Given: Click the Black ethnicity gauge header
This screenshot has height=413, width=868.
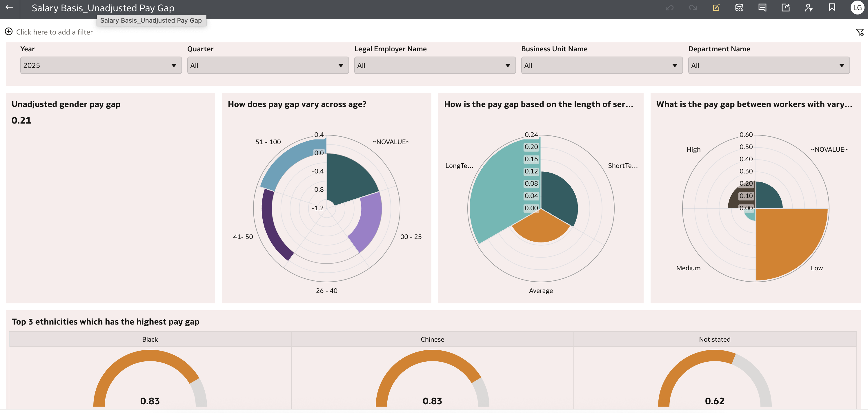Looking at the screenshot, I should pyautogui.click(x=150, y=339).
